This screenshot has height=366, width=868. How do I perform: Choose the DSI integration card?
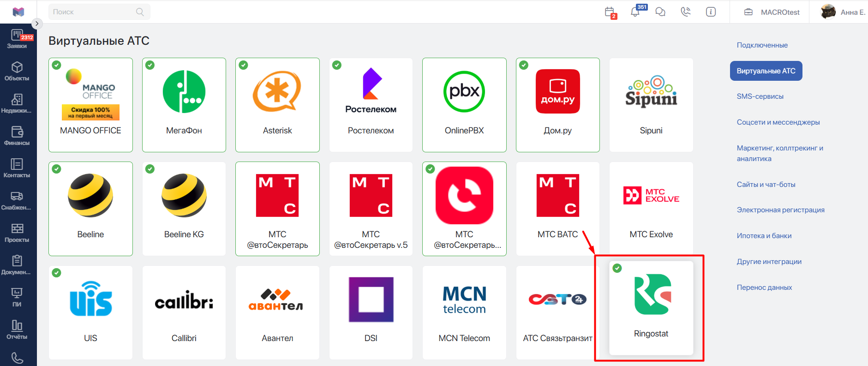371,312
